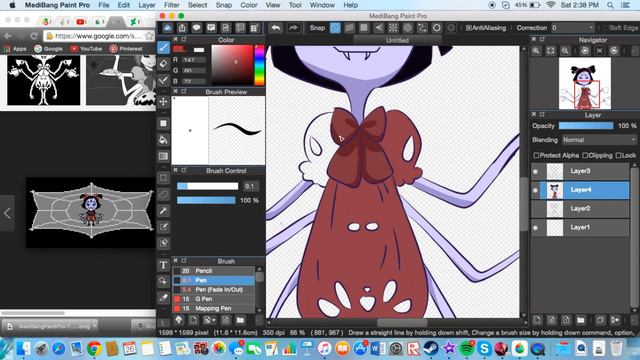Select the Bucket fill tool
Screen dimensions: 640x360
tap(163, 140)
